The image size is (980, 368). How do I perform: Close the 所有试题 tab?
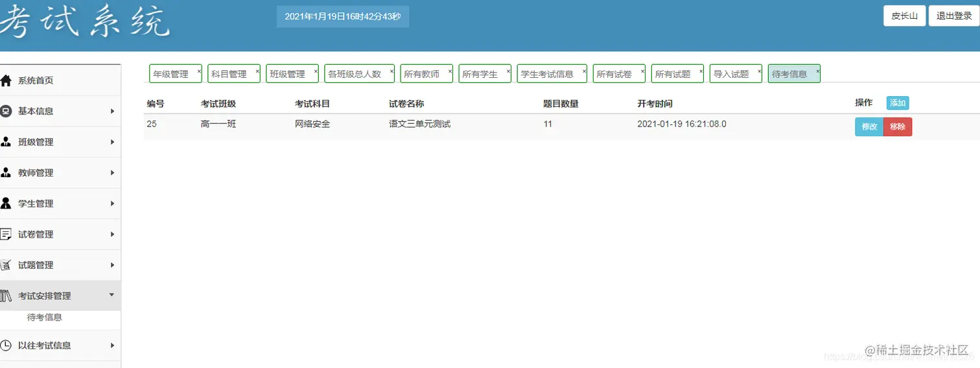[x=701, y=71]
